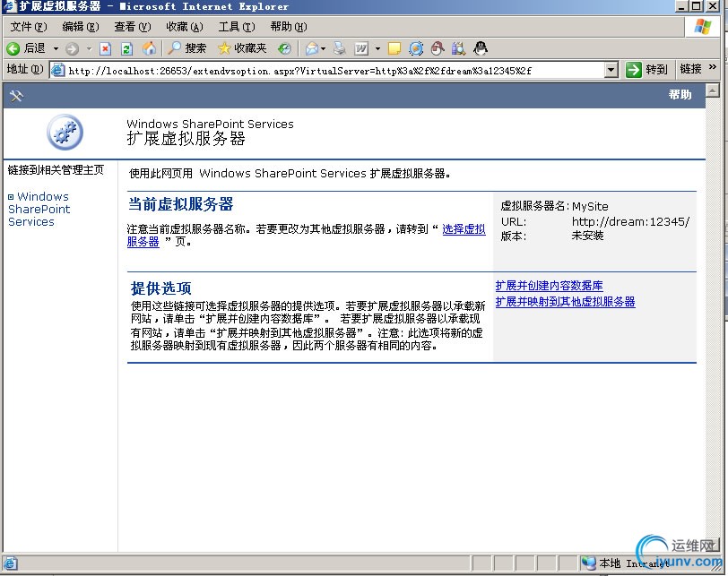Click the IE icon in the title bar
The height and width of the screenshot is (576, 728).
coord(10,6)
